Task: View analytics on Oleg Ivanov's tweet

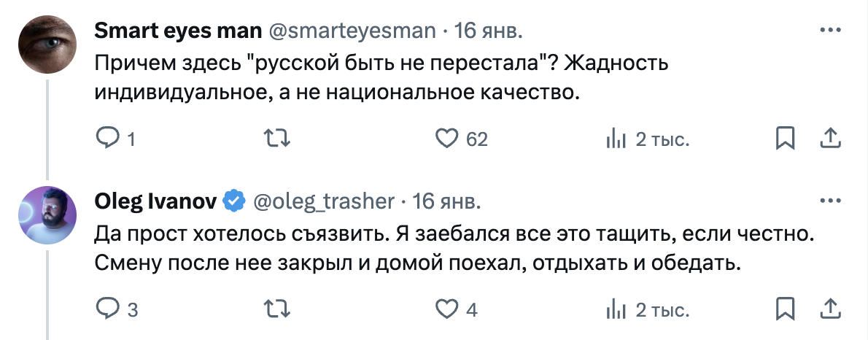Action: click(x=616, y=309)
